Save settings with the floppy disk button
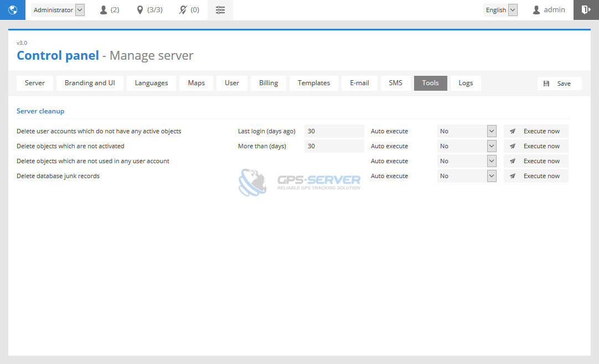This screenshot has height=364, width=599. [559, 84]
